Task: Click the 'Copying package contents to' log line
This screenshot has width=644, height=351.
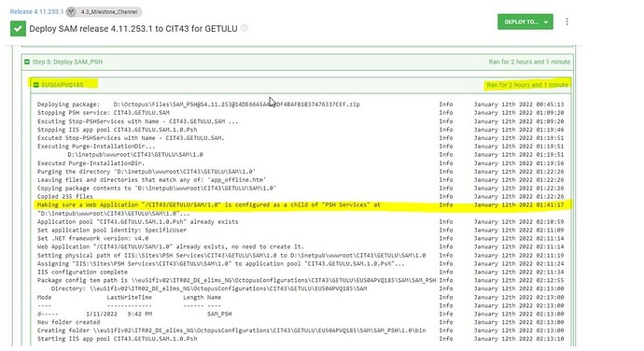Action: click(157, 188)
